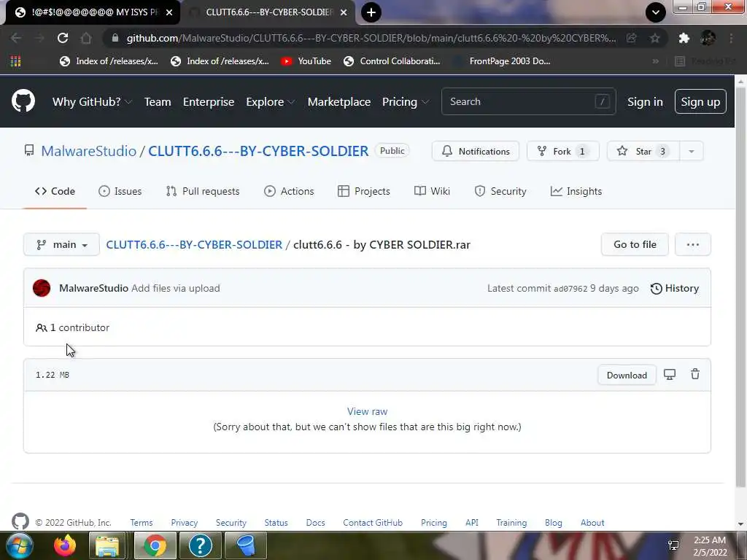
Task: Expand the Why GitHub? menu
Action: [x=92, y=102]
